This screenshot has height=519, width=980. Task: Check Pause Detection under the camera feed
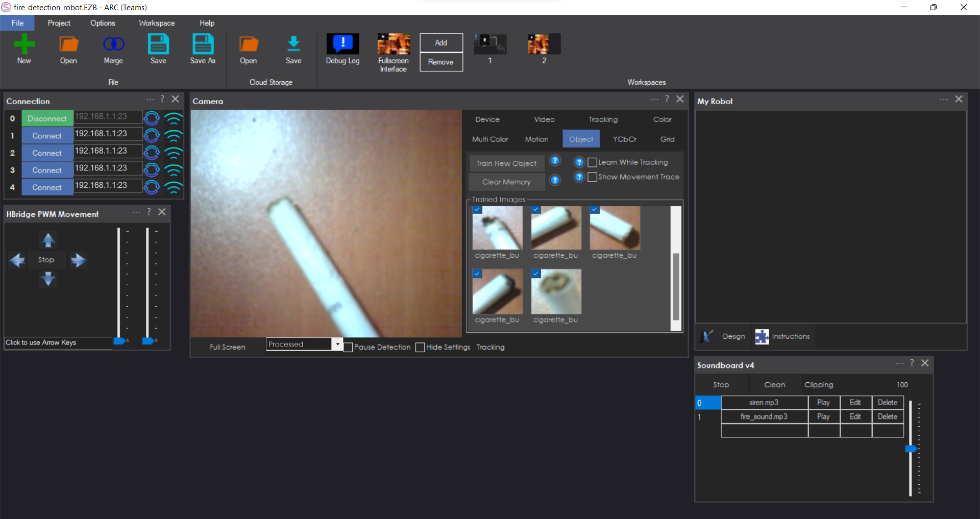349,347
